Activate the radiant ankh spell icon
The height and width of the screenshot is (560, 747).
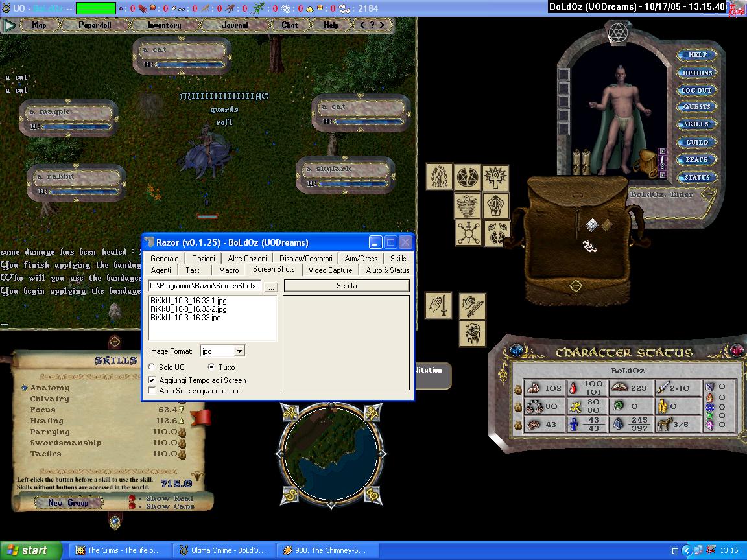(495, 177)
